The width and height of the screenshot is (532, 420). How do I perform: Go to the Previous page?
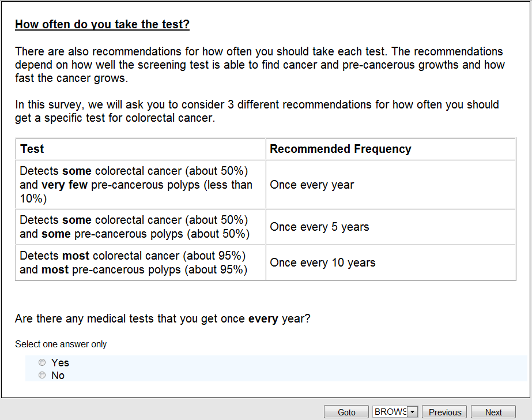pyautogui.click(x=445, y=412)
